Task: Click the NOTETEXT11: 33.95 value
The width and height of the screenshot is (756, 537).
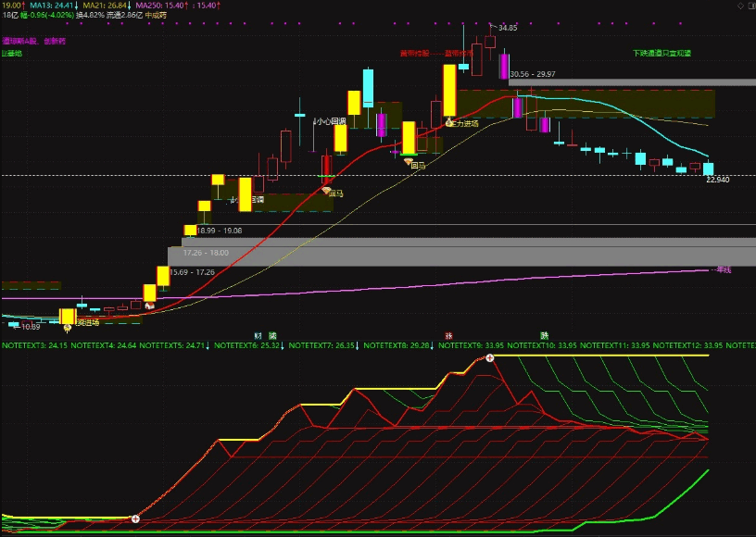Action: (x=615, y=345)
